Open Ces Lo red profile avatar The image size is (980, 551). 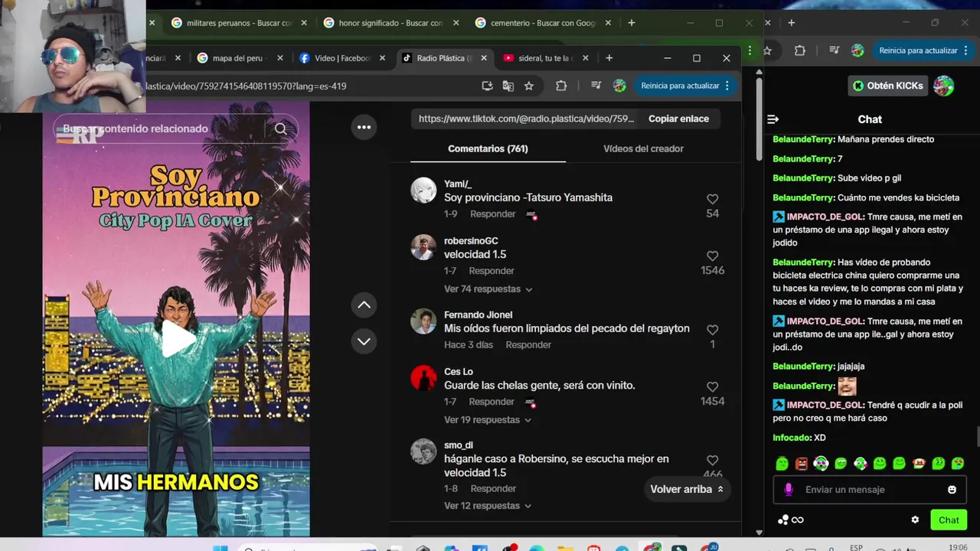point(423,378)
